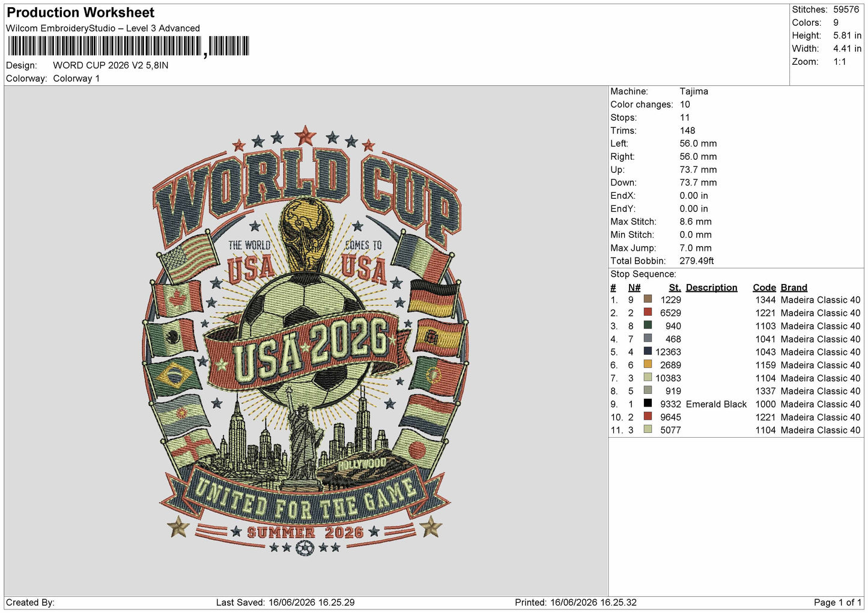
Task: Click the 'Colorway 1' value
Action: pos(76,79)
